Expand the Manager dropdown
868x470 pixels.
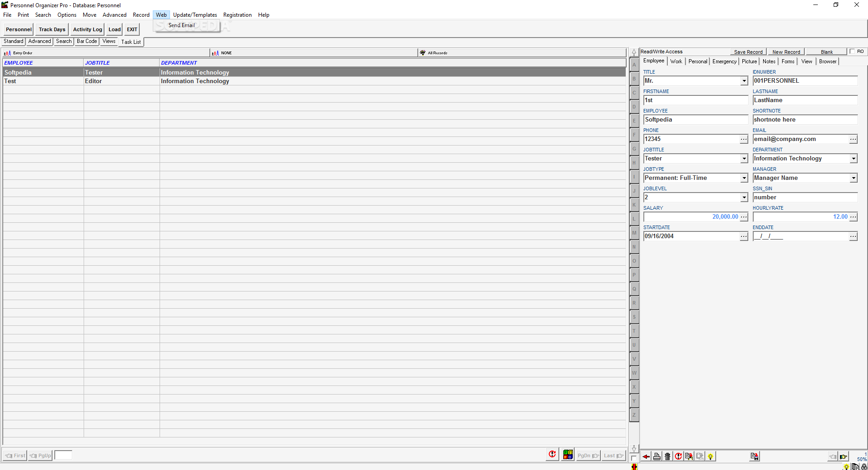pos(854,178)
